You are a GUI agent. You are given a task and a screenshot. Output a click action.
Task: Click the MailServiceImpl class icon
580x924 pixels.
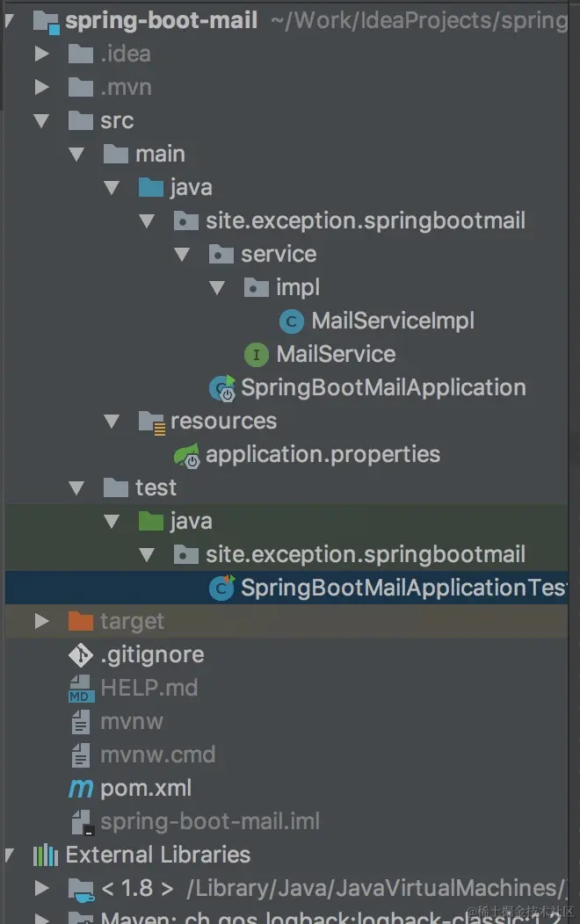pos(291,321)
